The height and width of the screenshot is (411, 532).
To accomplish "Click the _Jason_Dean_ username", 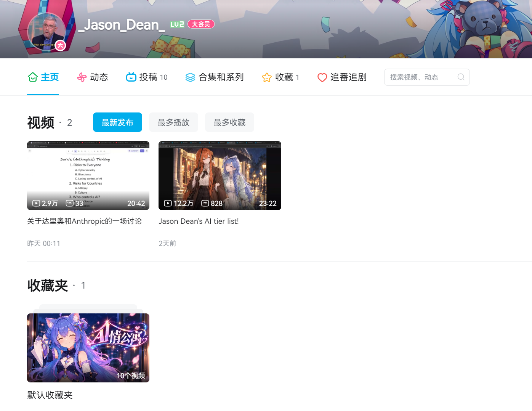I will (x=122, y=24).
